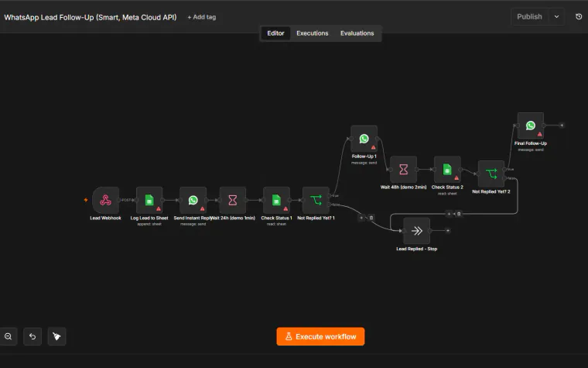Add node on Not Replied Yet? 2 false connection
Image resolution: width=588 pixels, height=368 pixels.
point(449,214)
